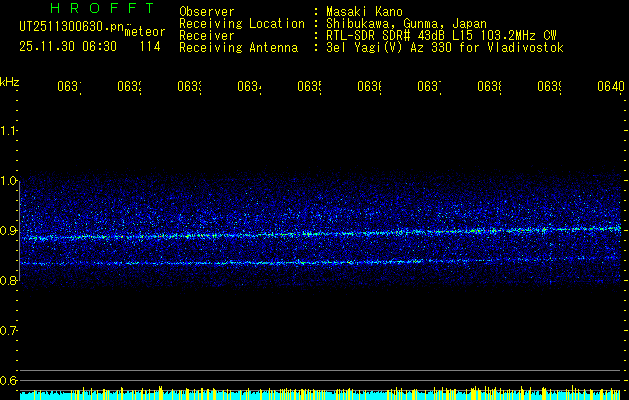629x400 pixels.
Task: Click the Receiving Antenna label
Action: point(239,48)
